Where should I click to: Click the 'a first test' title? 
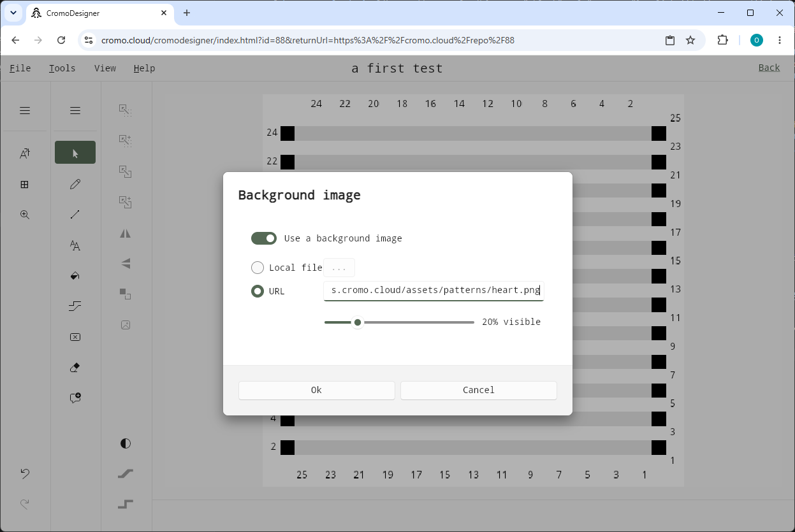click(x=397, y=68)
